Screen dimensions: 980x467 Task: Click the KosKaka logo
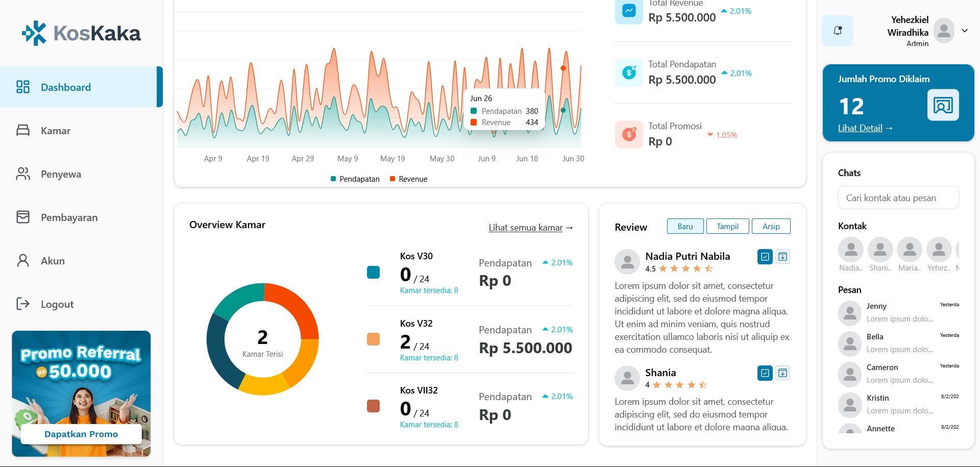click(82, 33)
